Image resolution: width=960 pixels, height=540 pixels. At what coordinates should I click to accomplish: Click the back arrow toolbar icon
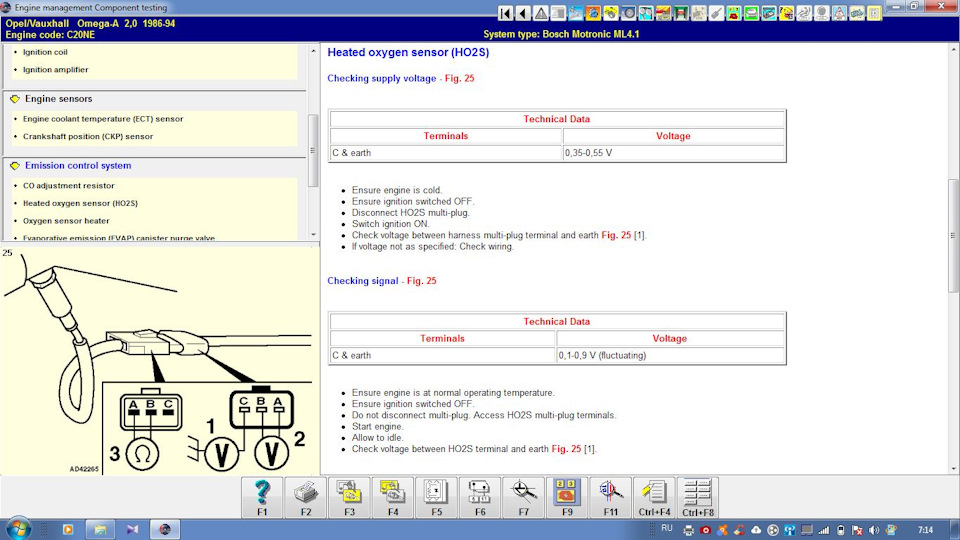523,13
